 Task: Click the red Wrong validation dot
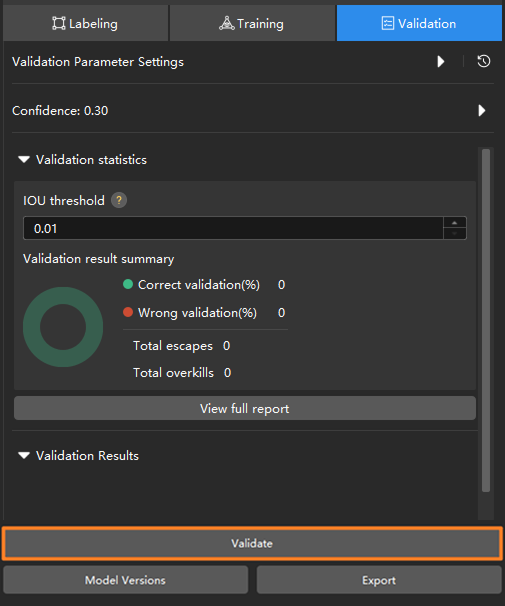[x=128, y=312]
